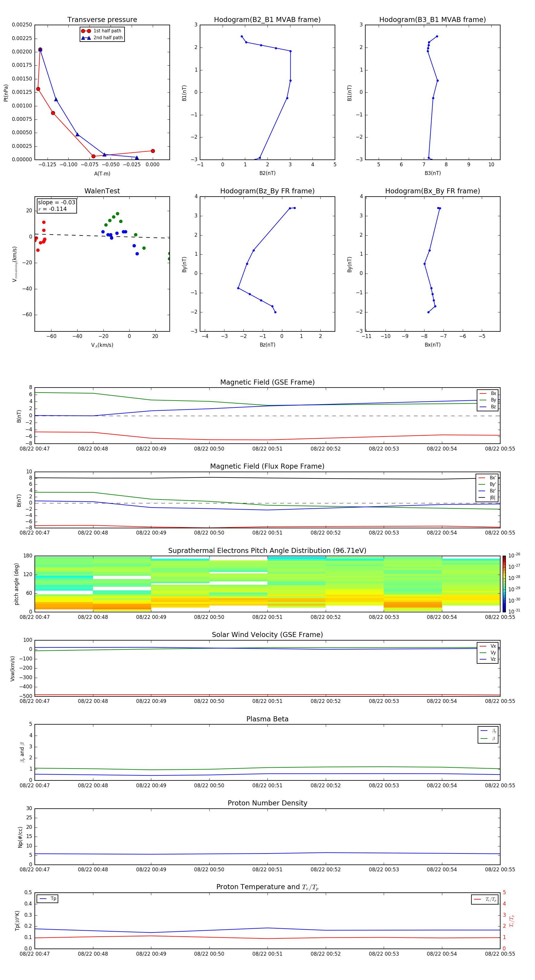Viewport: 535px width, 980px height.
Task: Click the pitch angle distribution colorbar
Action: [504, 583]
